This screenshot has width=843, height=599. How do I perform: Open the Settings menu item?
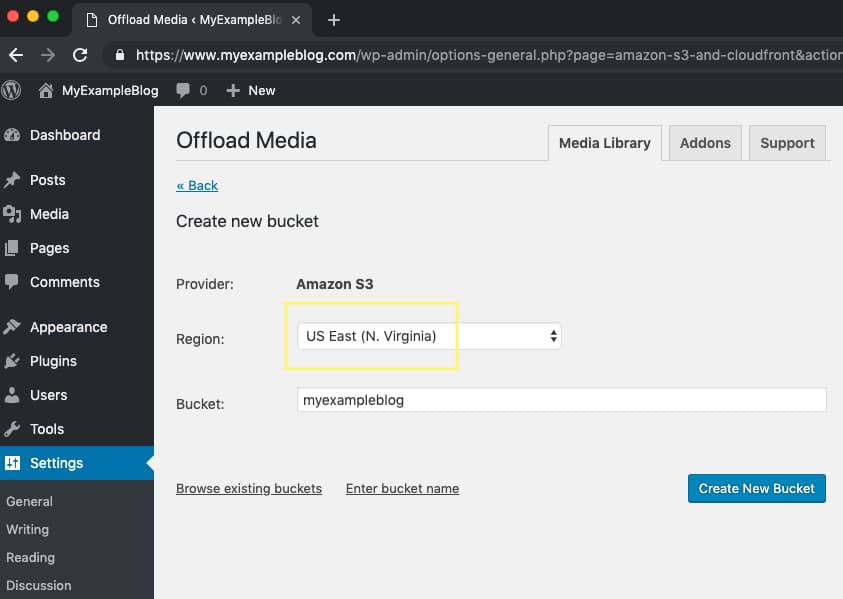pos(77,463)
